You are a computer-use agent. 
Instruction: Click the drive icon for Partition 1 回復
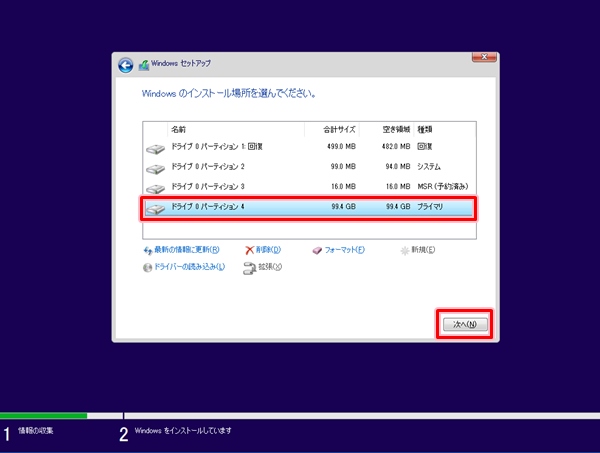coord(155,149)
